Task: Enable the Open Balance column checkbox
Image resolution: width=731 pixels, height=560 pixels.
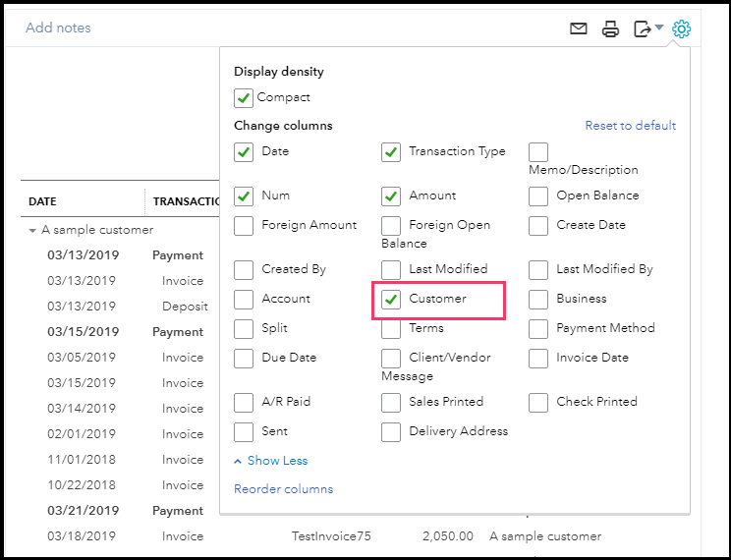Action: coord(538,196)
